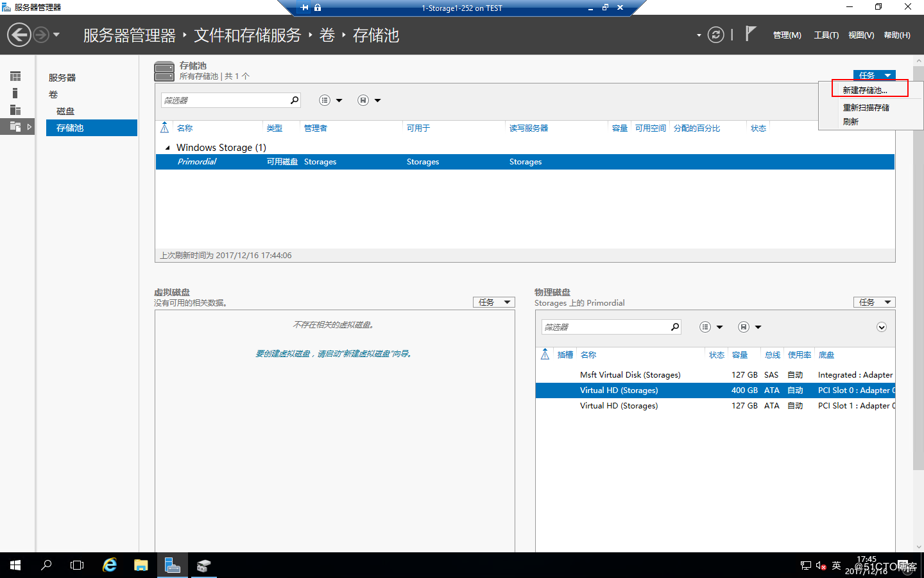Viewport: 924px width, 578px height.
Task: Open the dashboard icon in left sidebar
Action: (15, 76)
